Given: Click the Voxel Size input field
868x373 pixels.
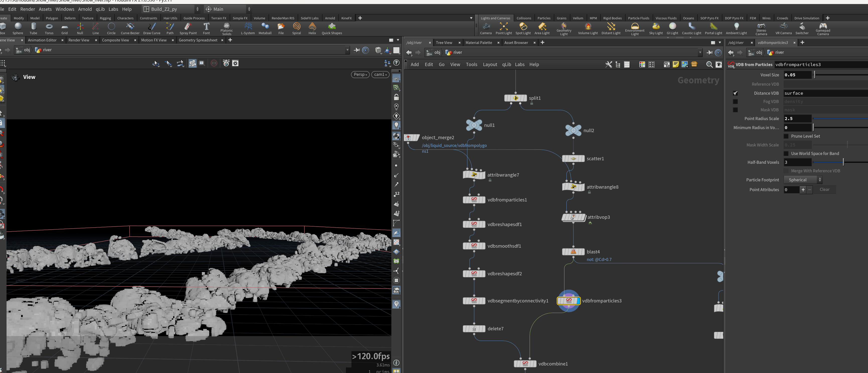Looking at the screenshot, I should (x=797, y=75).
